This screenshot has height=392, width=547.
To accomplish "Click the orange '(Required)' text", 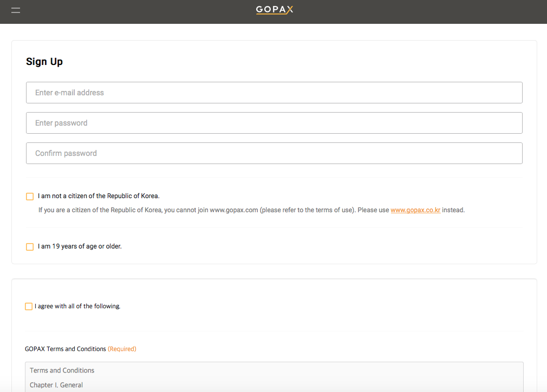I will tap(122, 349).
